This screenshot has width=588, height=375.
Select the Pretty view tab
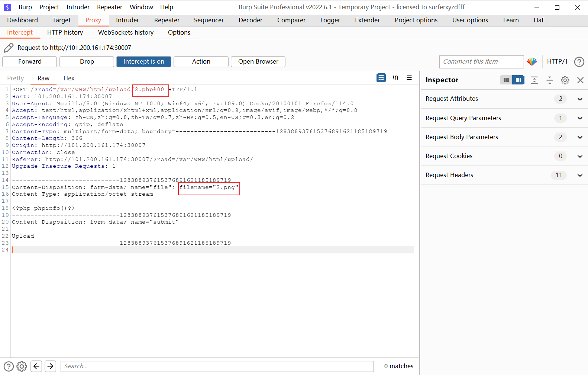coord(16,78)
